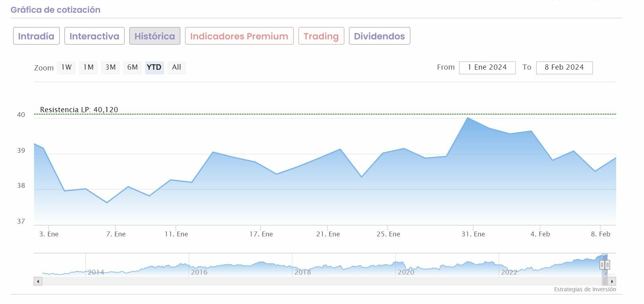Click the From date field
The width and height of the screenshot is (644, 304).
(x=487, y=68)
